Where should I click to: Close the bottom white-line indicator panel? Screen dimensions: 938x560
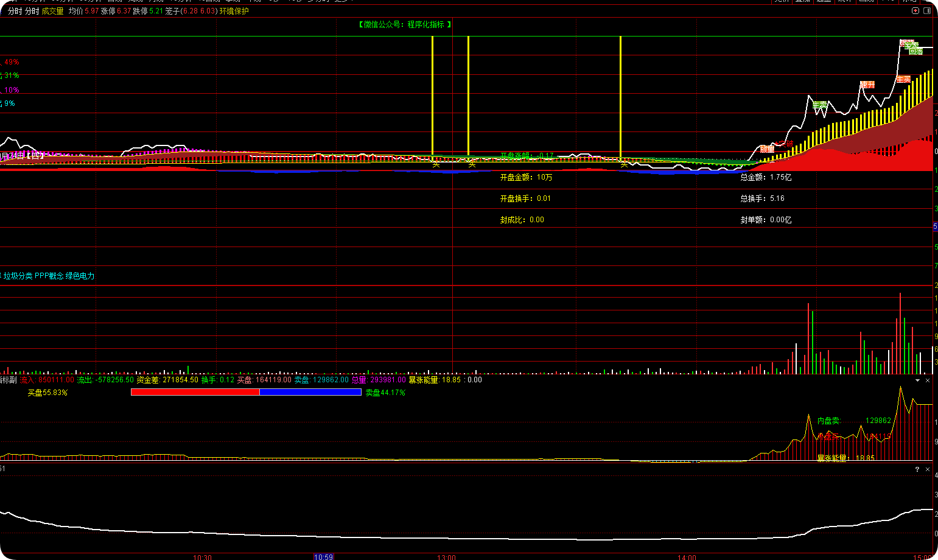[x=928, y=469]
